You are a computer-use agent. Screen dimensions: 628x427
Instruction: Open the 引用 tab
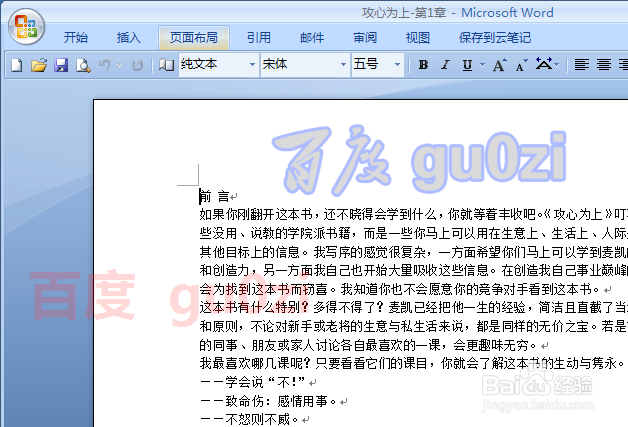(x=259, y=38)
